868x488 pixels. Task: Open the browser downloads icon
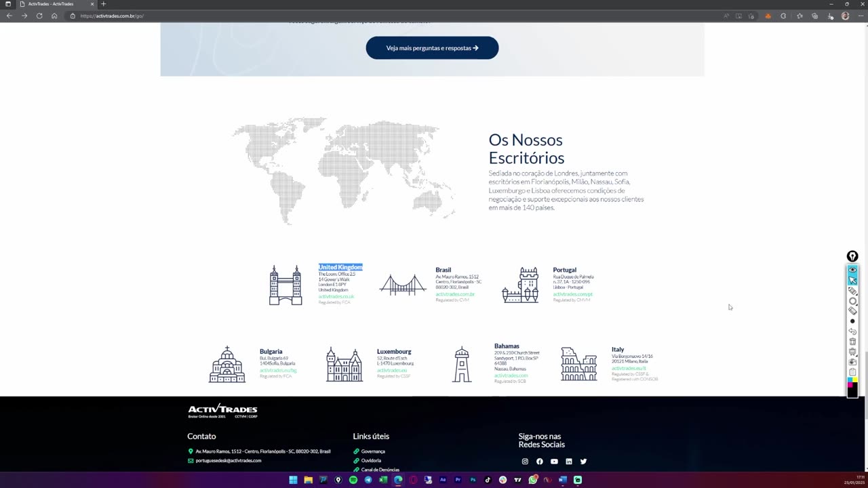click(x=830, y=16)
